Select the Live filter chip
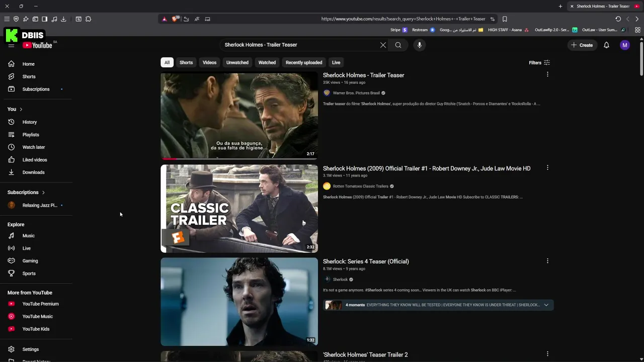This screenshot has width=644, height=362. tap(336, 63)
